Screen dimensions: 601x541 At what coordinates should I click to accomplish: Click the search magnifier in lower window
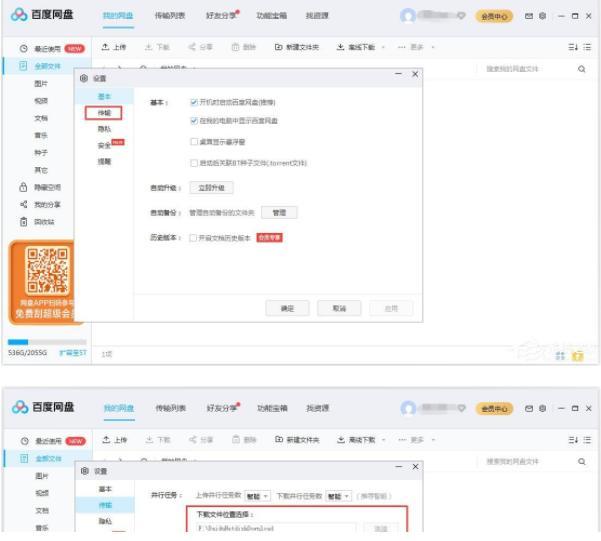581,461
